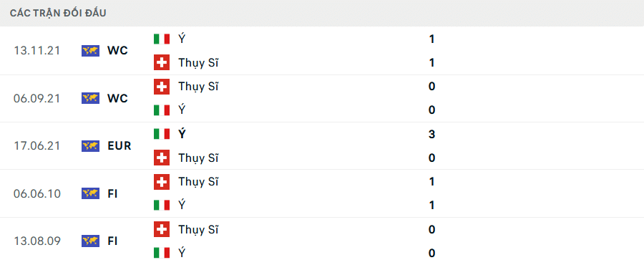644x265 pixels.
Task: Click world map icon beside EUR label
Action: pos(90,146)
